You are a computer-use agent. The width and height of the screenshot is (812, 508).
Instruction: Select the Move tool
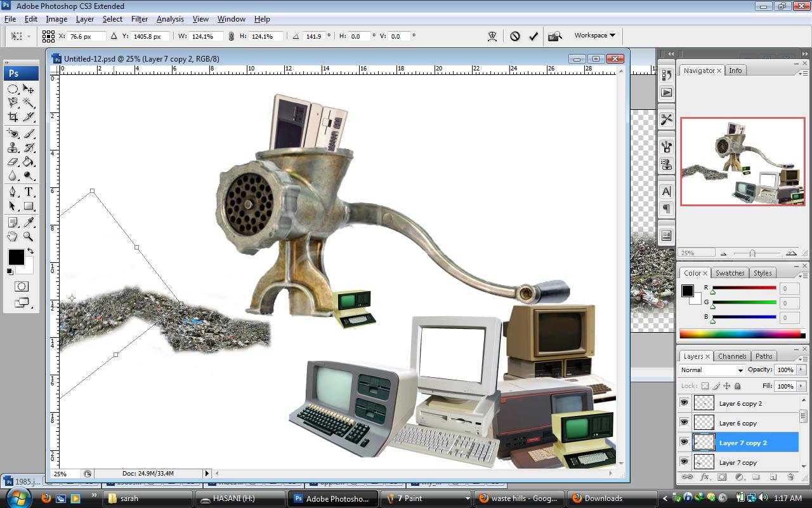click(29, 90)
